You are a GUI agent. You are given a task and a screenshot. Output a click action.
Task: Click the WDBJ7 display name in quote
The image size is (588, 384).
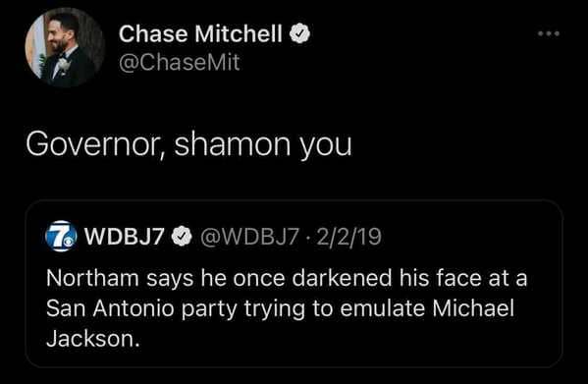pyautogui.click(x=125, y=237)
